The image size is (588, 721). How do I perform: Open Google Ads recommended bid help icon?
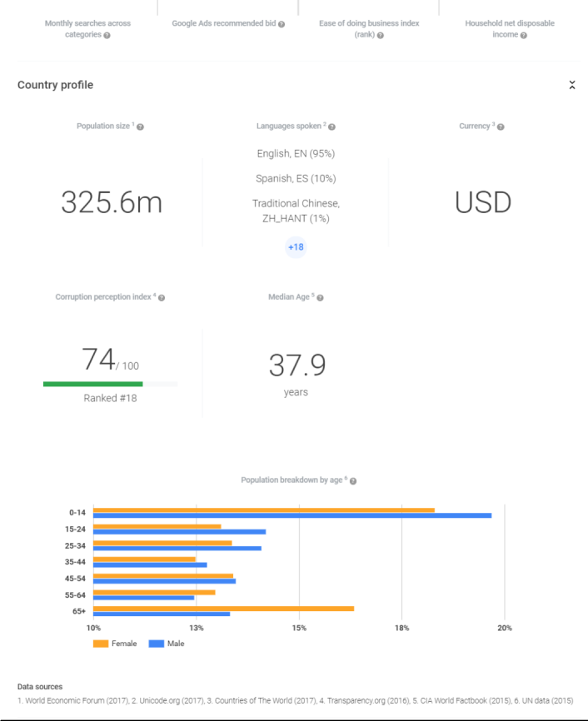pos(282,24)
